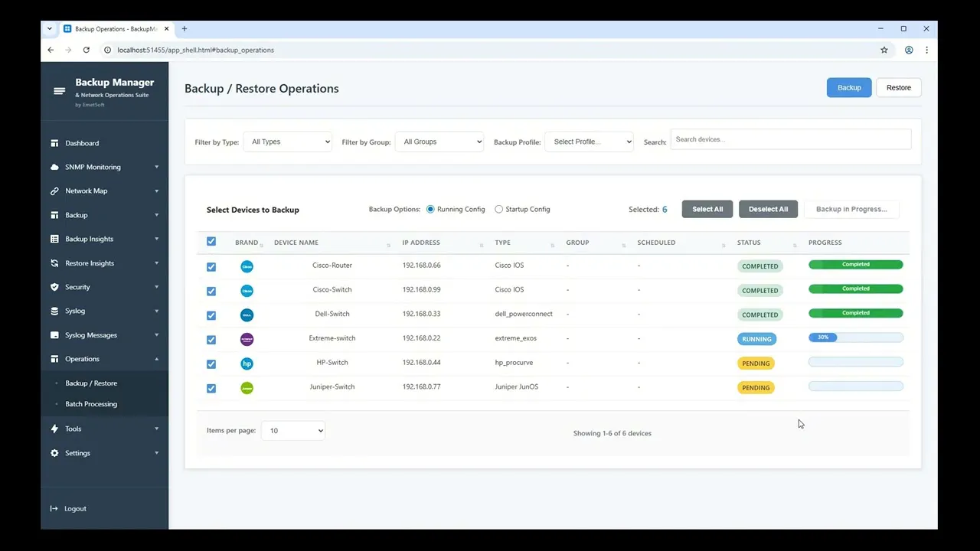Open the browser profile avatar icon
The width and height of the screenshot is (980, 551).
(x=909, y=50)
